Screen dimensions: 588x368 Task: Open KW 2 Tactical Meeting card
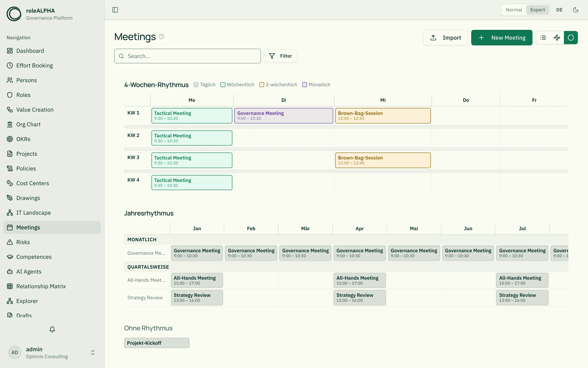coord(192,138)
